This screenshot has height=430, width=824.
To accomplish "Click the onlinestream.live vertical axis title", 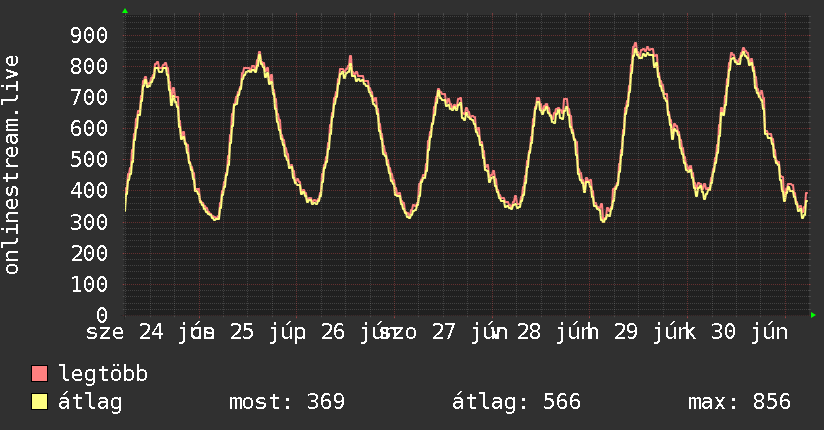I will click(x=11, y=165).
